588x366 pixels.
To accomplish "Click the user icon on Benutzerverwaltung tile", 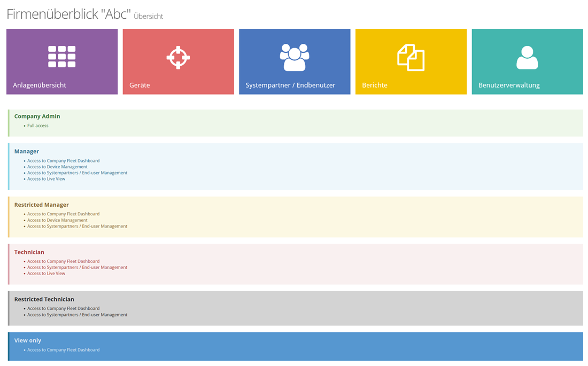I will 527,58.
